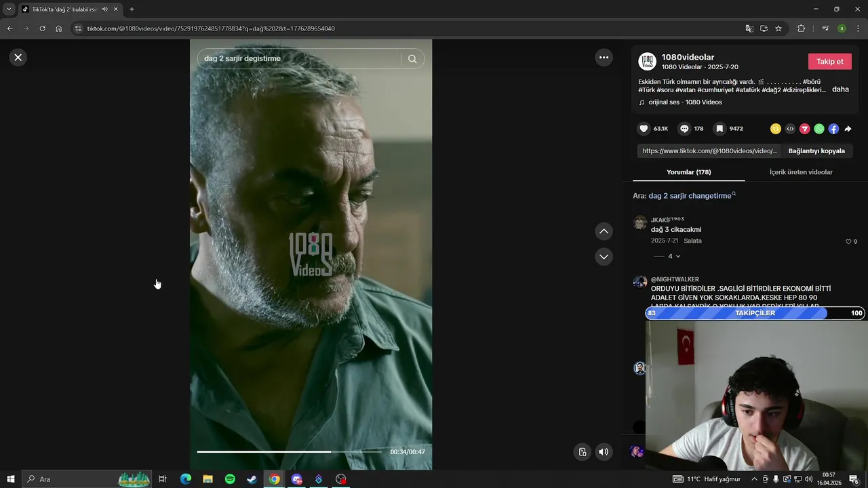The image size is (868, 488).
Task: Send to friends with red paper-plane icon
Action: (x=804, y=129)
